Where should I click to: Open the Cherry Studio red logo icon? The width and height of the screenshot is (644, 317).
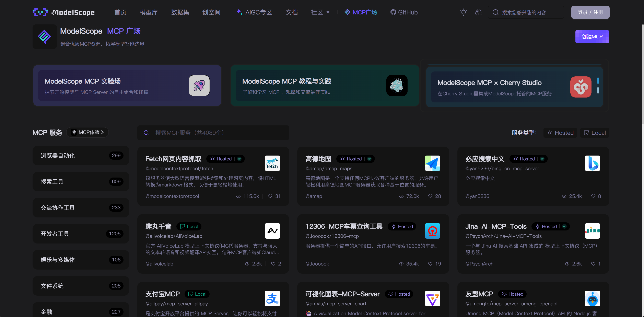(581, 87)
